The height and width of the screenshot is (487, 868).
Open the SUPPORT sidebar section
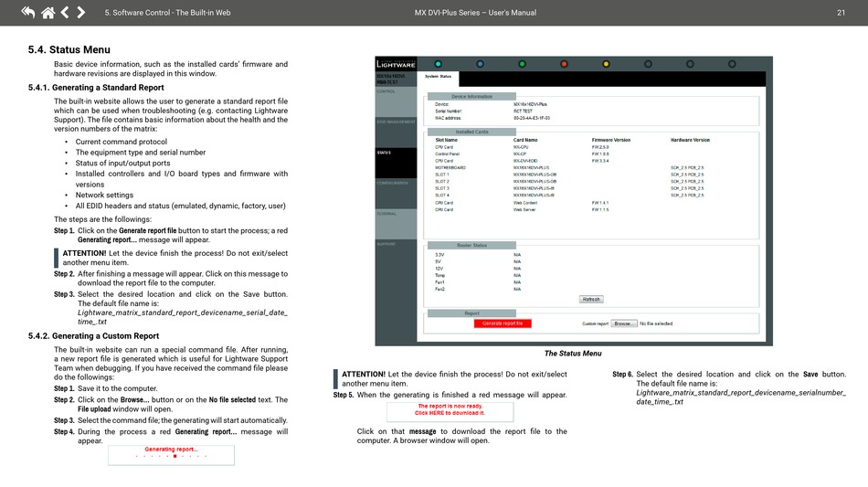(386, 244)
